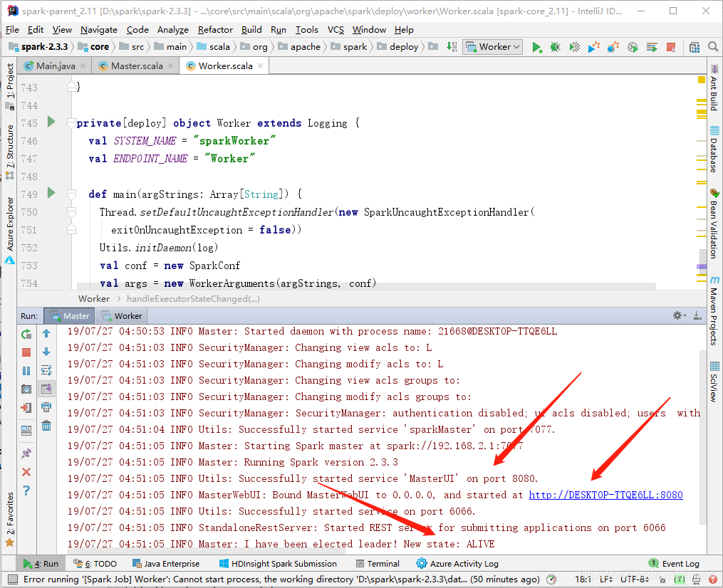Viewport: 723px width, 588px height.
Task: Open Run panel settings gear
Action: [x=679, y=315]
